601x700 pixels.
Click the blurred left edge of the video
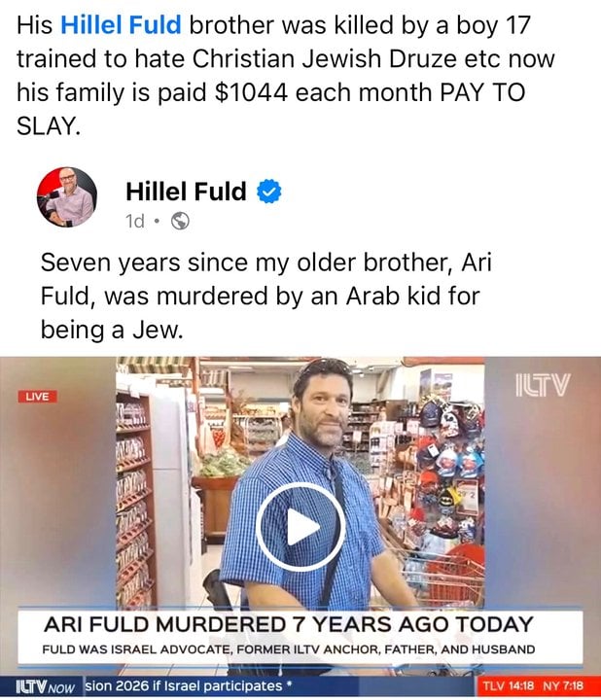point(58,482)
